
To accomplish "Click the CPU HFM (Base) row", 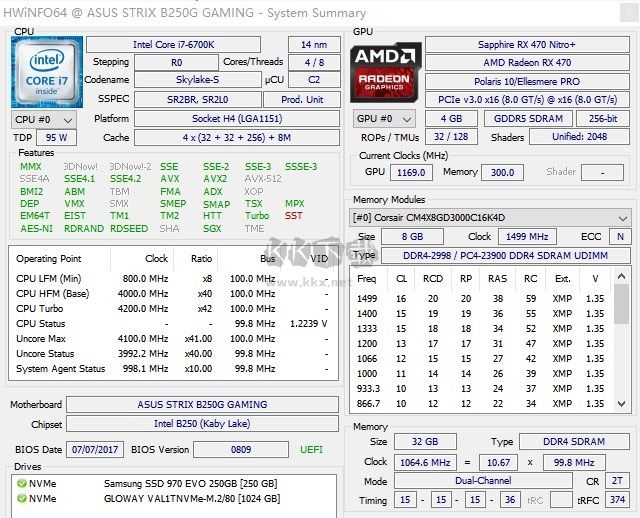I will click(173, 293).
